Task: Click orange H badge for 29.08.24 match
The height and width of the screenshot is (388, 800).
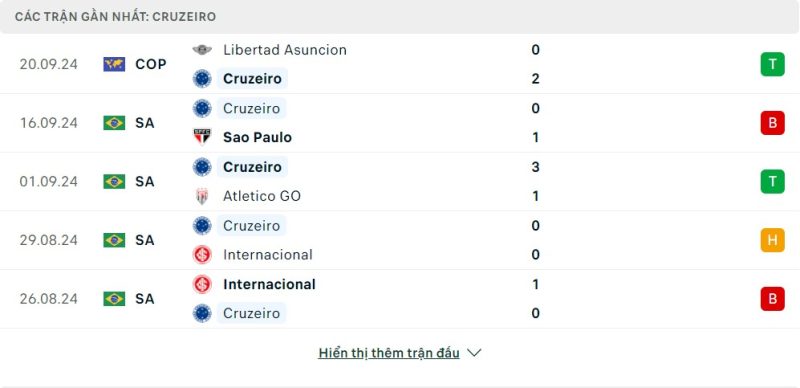Action: [x=772, y=240]
